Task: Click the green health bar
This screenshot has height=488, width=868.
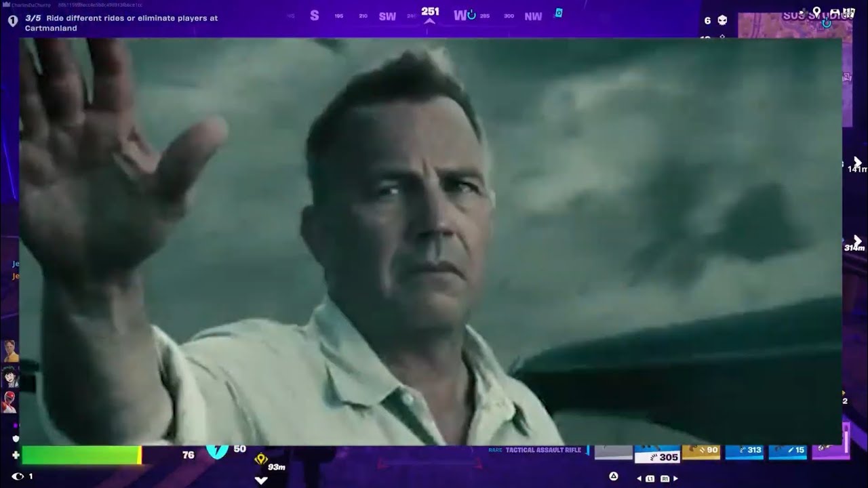Action: pos(82,455)
